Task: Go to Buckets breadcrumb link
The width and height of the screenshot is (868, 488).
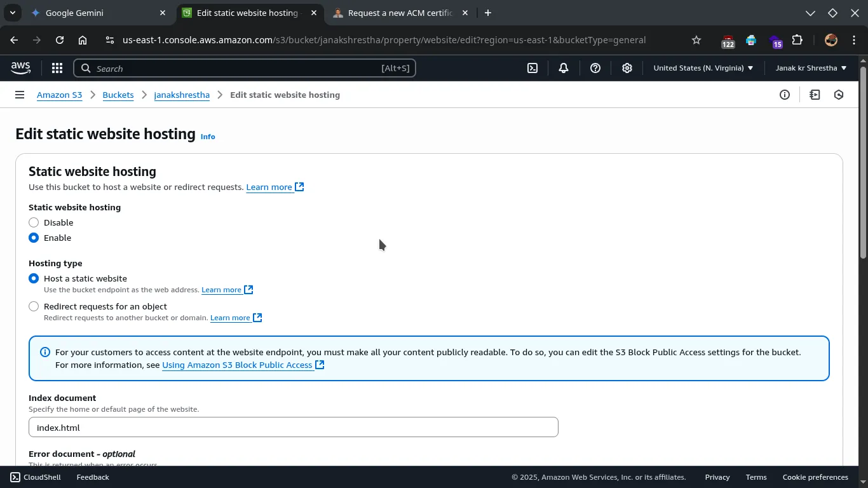Action: [x=118, y=95]
